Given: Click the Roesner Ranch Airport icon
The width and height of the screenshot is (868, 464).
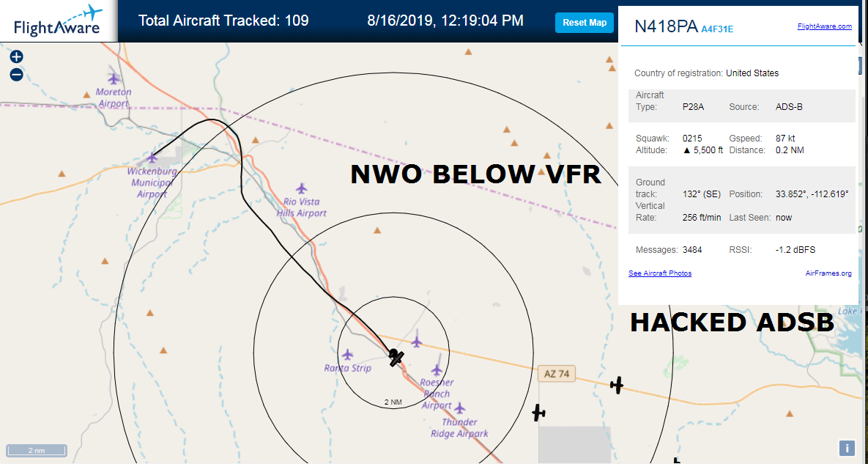Looking at the screenshot, I should [437, 369].
